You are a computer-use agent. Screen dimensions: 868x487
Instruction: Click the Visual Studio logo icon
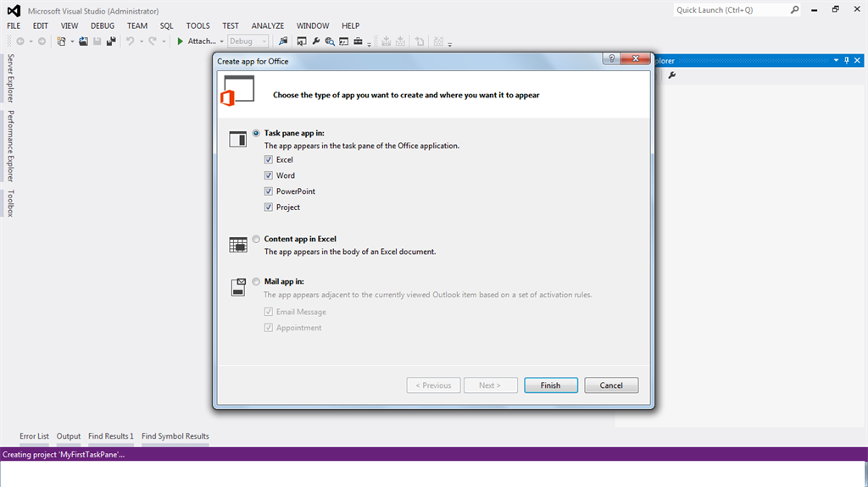tap(14, 10)
